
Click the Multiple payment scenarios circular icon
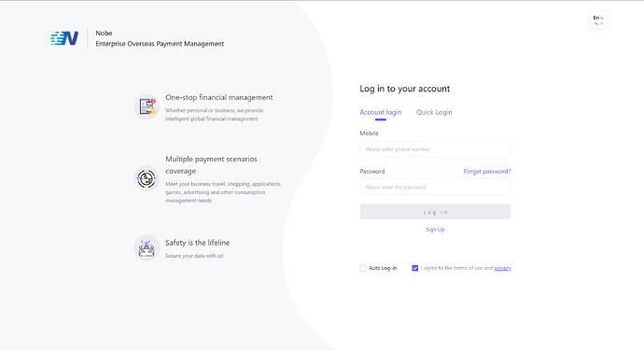147,179
